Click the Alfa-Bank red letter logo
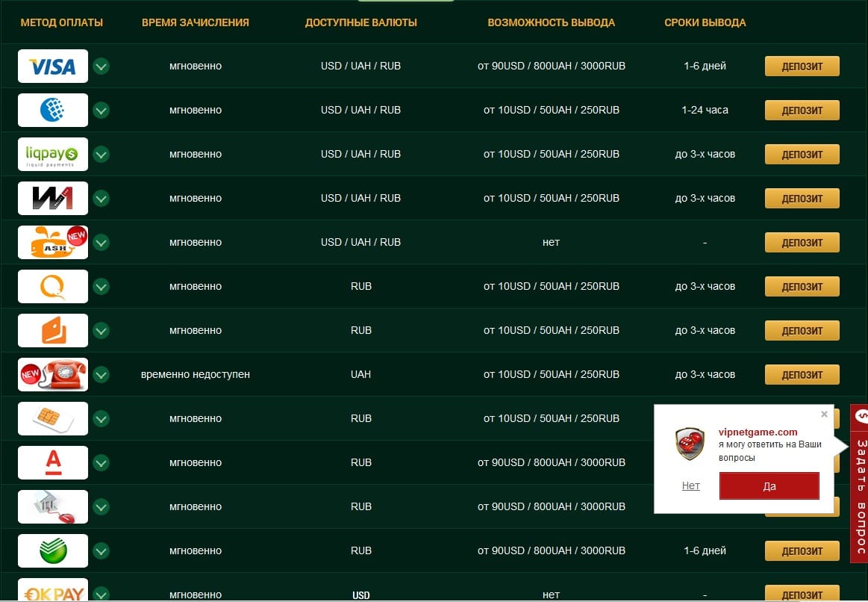 [52, 463]
